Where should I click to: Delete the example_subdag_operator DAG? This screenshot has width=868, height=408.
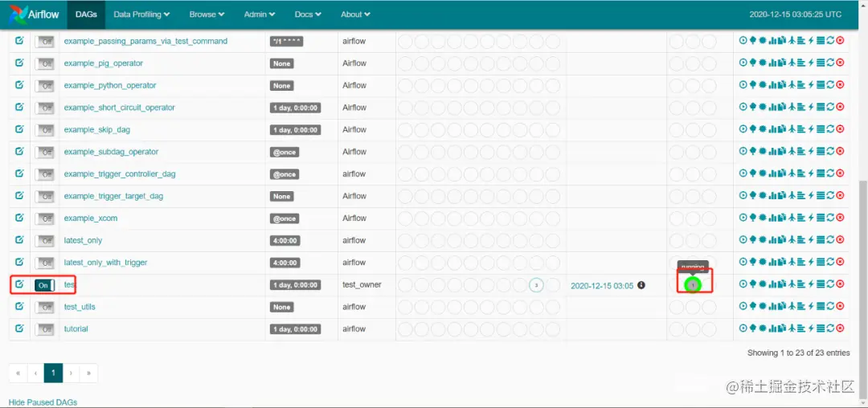840,152
